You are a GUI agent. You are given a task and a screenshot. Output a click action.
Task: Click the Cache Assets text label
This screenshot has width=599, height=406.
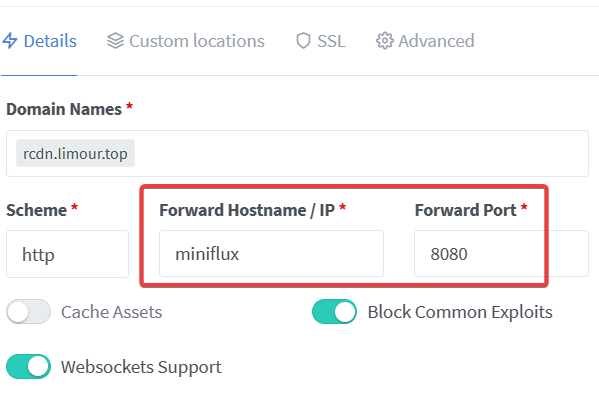pos(112,312)
